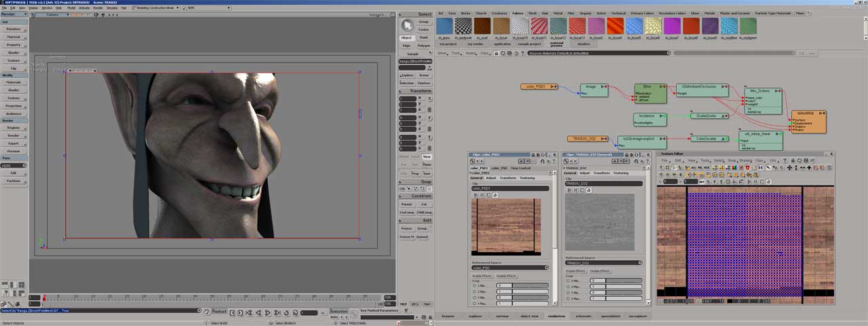Toggle the X Min crop checkbox in TRASGU_D32
Image resolution: width=868 pixels, height=326 pixels.
point(568,280)
